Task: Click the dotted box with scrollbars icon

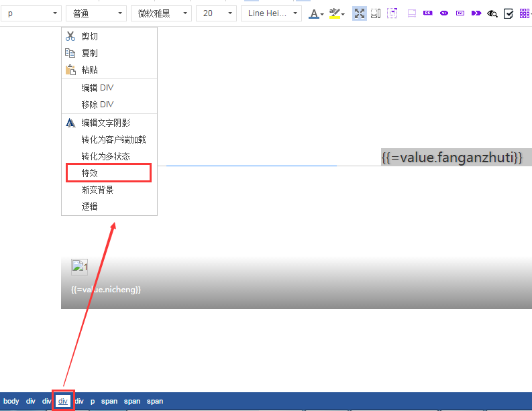Action: pyautogui.click(x=376, y=13)
